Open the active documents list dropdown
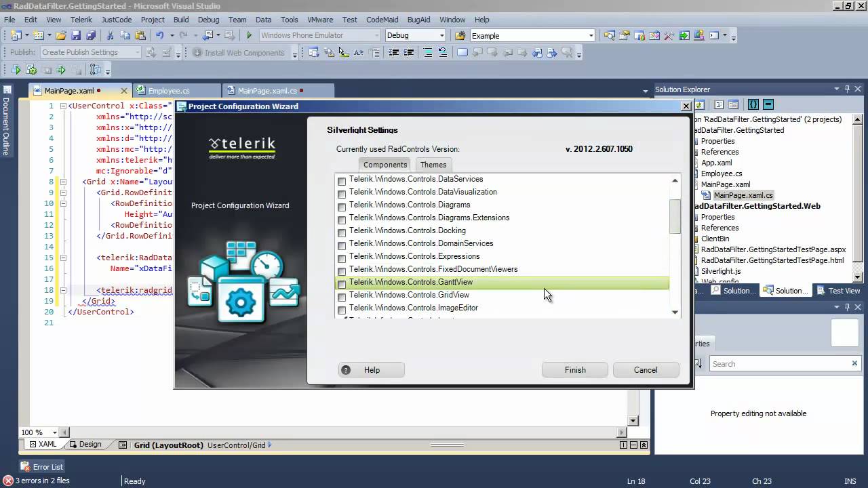Viewport: 868px width, 488px height. 646,90
